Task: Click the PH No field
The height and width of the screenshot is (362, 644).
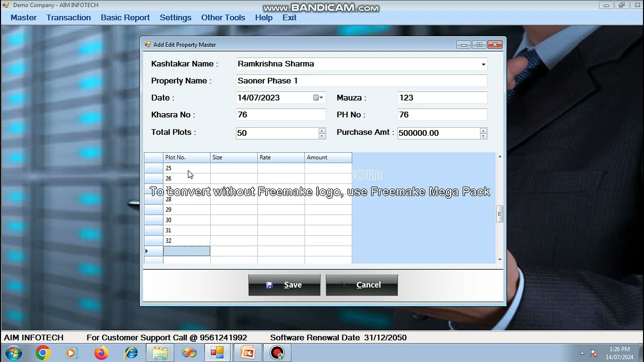Action: [x=442, y=115]
